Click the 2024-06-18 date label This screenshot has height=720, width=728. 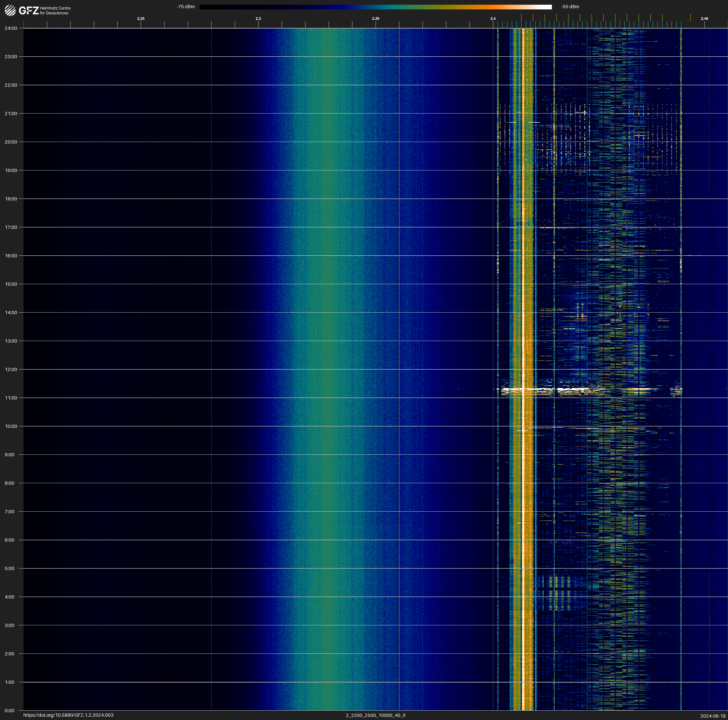coord(713,716)
